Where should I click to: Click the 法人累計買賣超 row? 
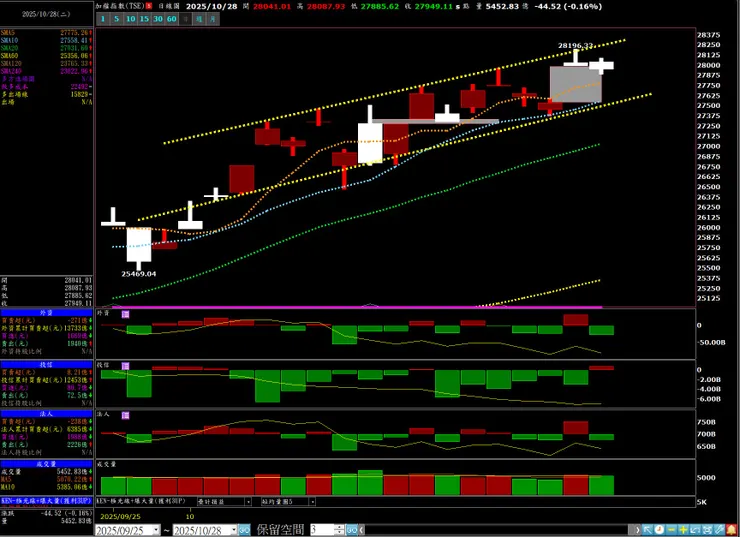coord(46,429)
